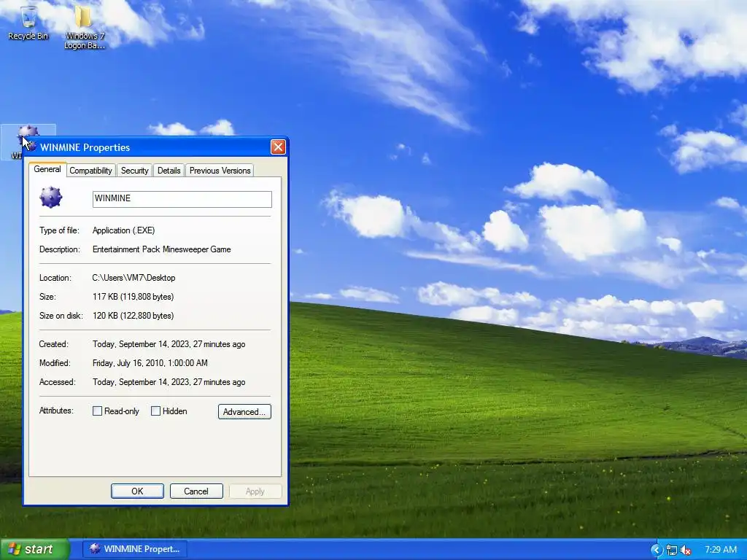The height and width of the screenshot is (560, 747).
Task: Click the OK button
Action: tap(137, 491)
